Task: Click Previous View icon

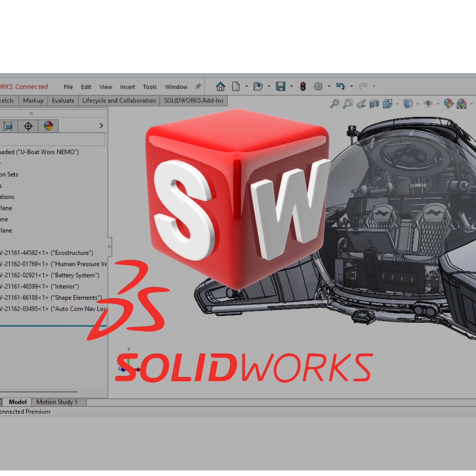Action: point(361,104)
